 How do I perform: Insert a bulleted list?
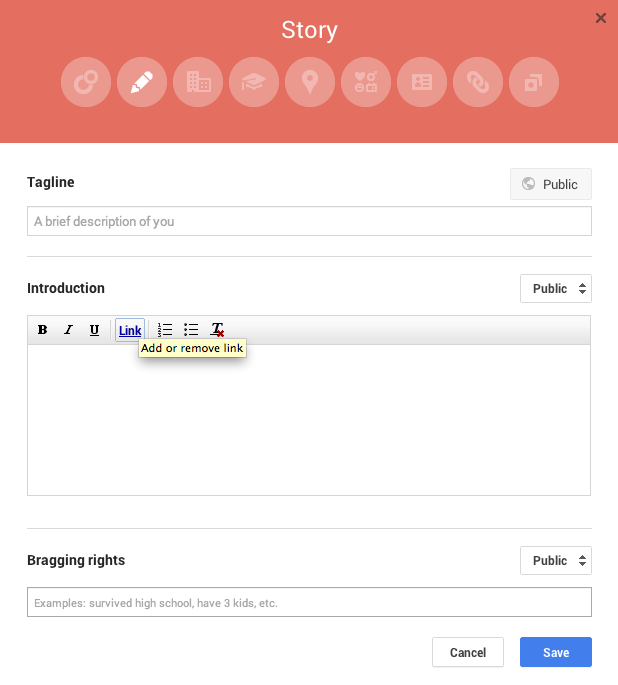tap(191, 330)
